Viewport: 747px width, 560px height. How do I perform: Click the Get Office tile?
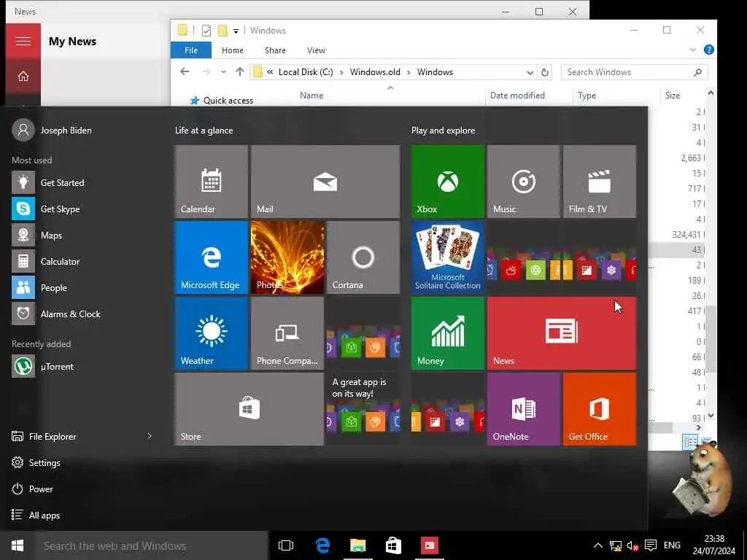point(600,408)
